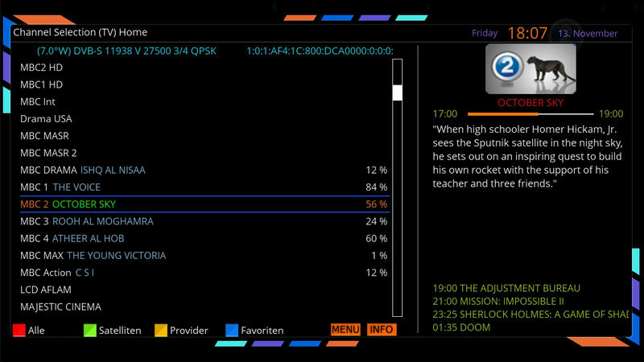The image size is (644, 362).
Task: Select MBC 3 ROOH AL MOGHAMRA
Action: [204, 221]
